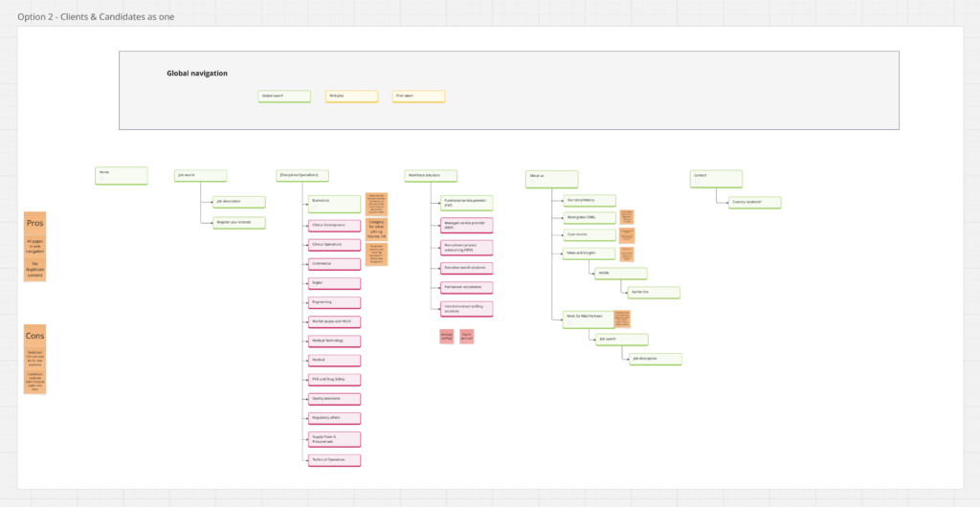Viewport: 980px width, 507px height.
Task: Click the Managed service provider (MSP) box
Action: point(467,225)
